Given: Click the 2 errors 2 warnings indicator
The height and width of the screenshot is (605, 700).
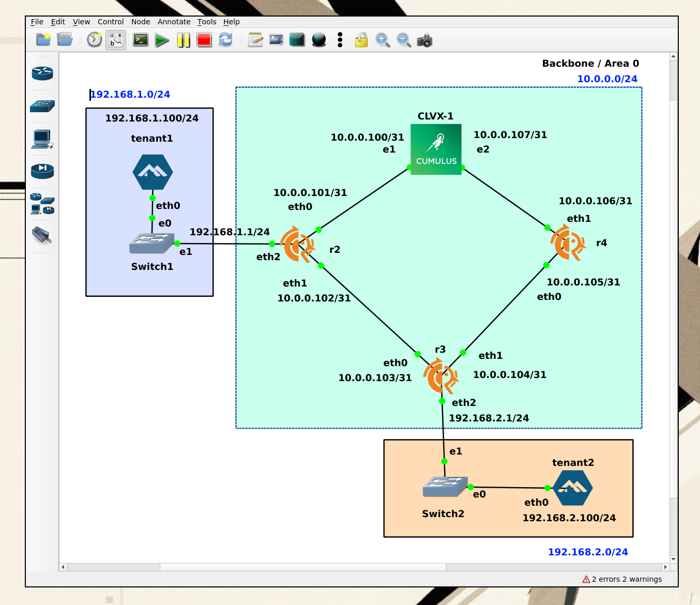Looking at the screenshot, I should click(x=622, y=579).
